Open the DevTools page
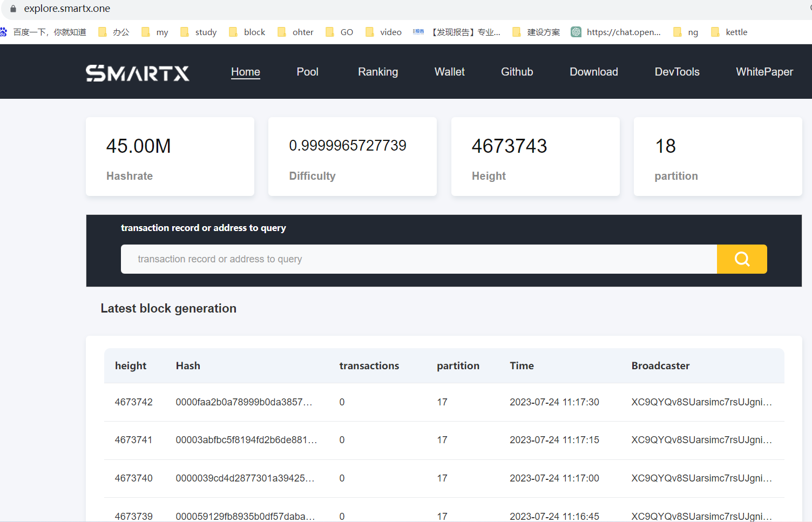 point(677,72)
